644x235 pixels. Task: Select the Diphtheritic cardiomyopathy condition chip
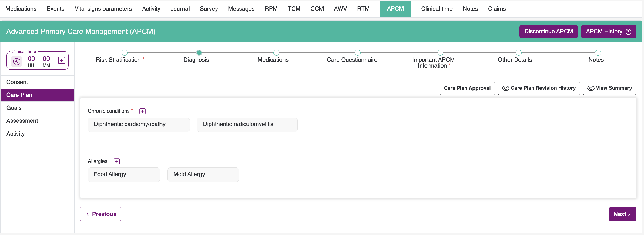138,124
